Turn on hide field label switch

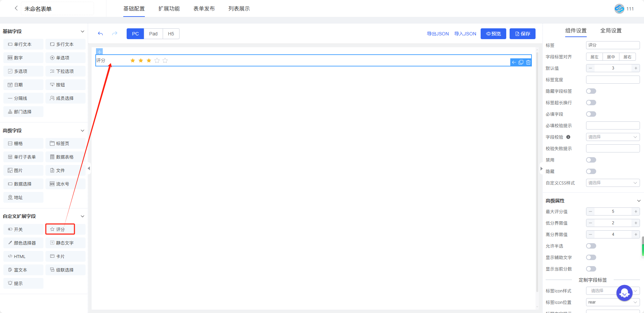[x=591, y=91]
